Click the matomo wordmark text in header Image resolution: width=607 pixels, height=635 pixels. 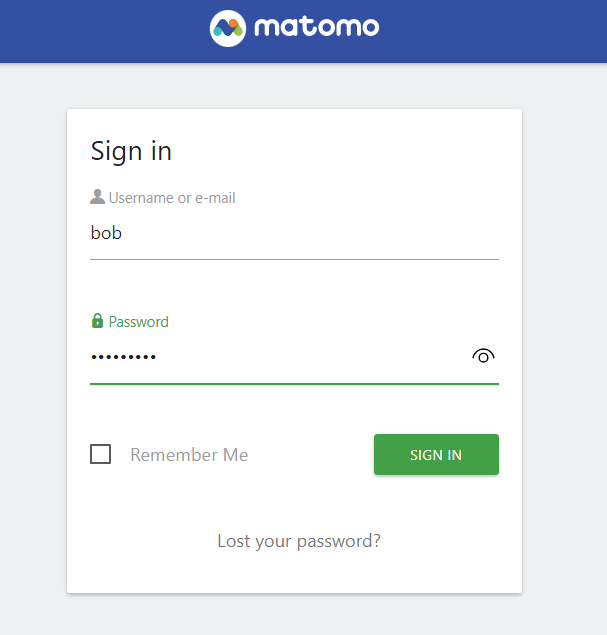point(316,27)
